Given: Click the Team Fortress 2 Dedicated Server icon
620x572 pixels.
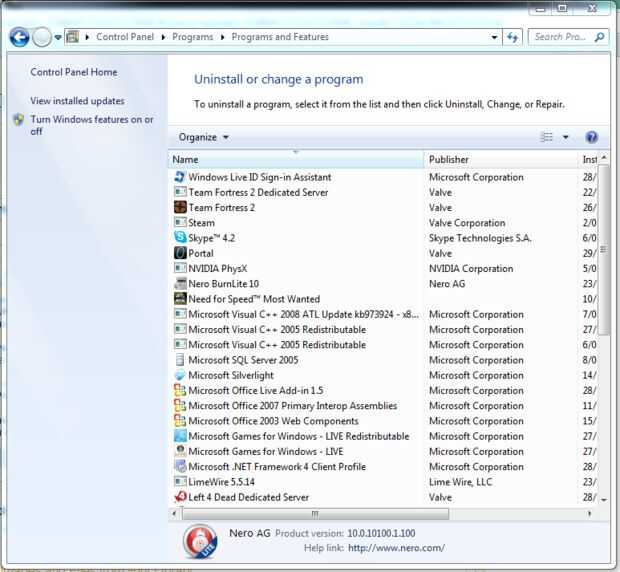Looking at the screenshot, I should (x=180, y=192).
